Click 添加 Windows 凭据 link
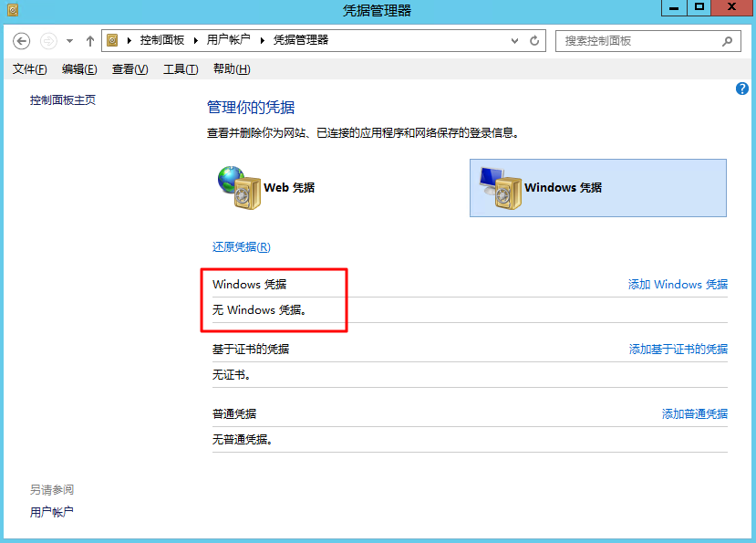756x543 pixels. coord(678,285)
